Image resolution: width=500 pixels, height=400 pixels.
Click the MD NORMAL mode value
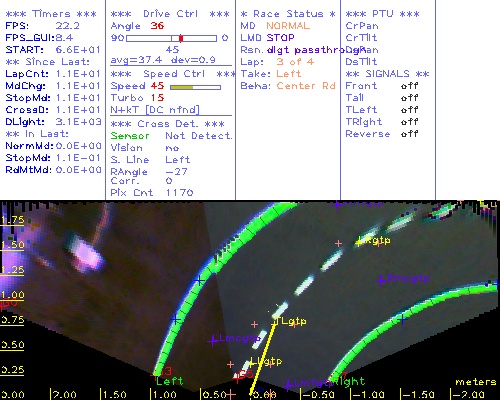click(288, 26)
